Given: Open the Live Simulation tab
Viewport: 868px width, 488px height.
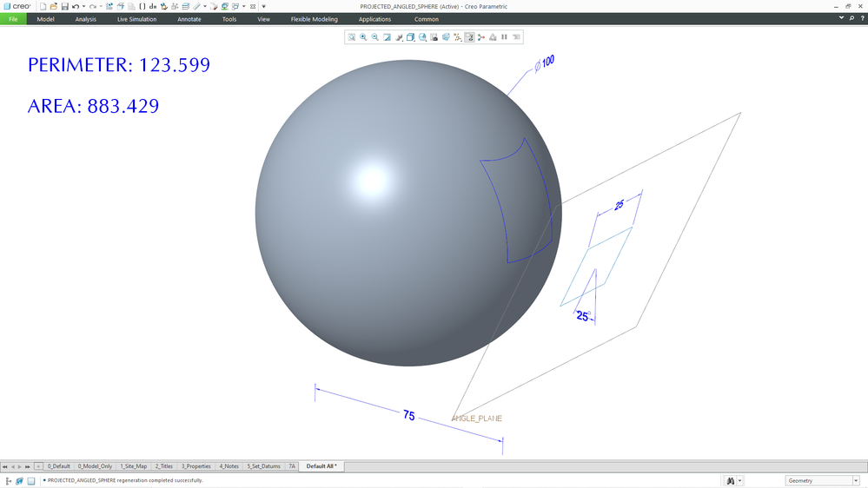Looking at the screenshot, I should click(x=136, y=19).
